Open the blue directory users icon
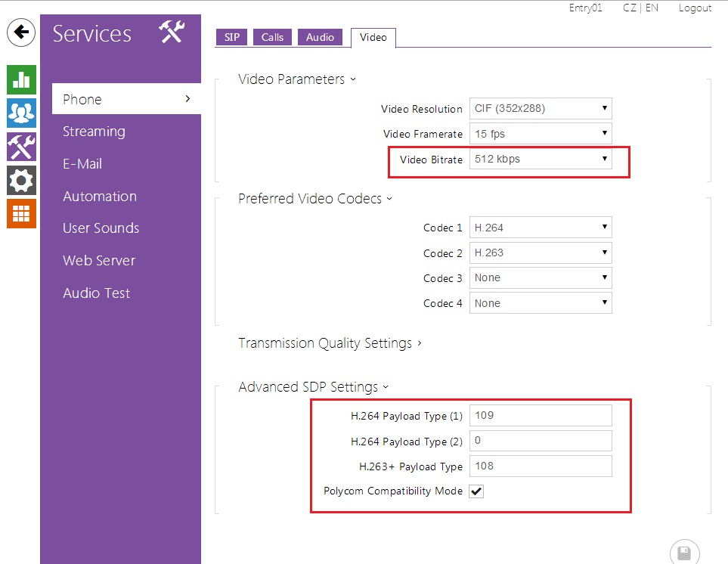728x564 pixels. click(22, 113)
